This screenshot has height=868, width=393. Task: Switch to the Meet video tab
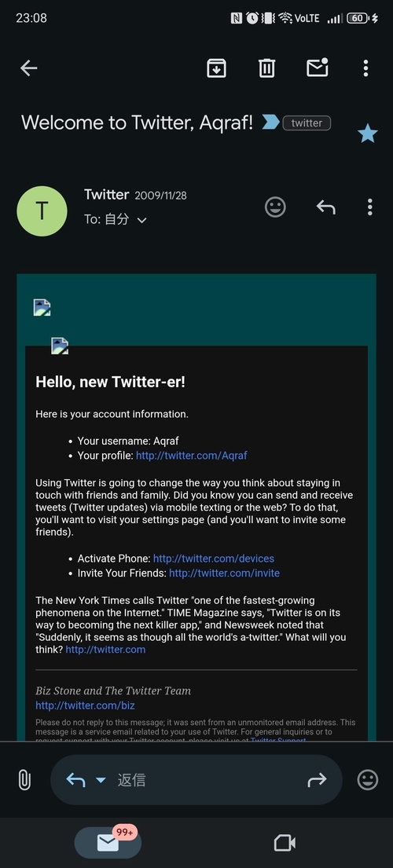coord(285,843)
